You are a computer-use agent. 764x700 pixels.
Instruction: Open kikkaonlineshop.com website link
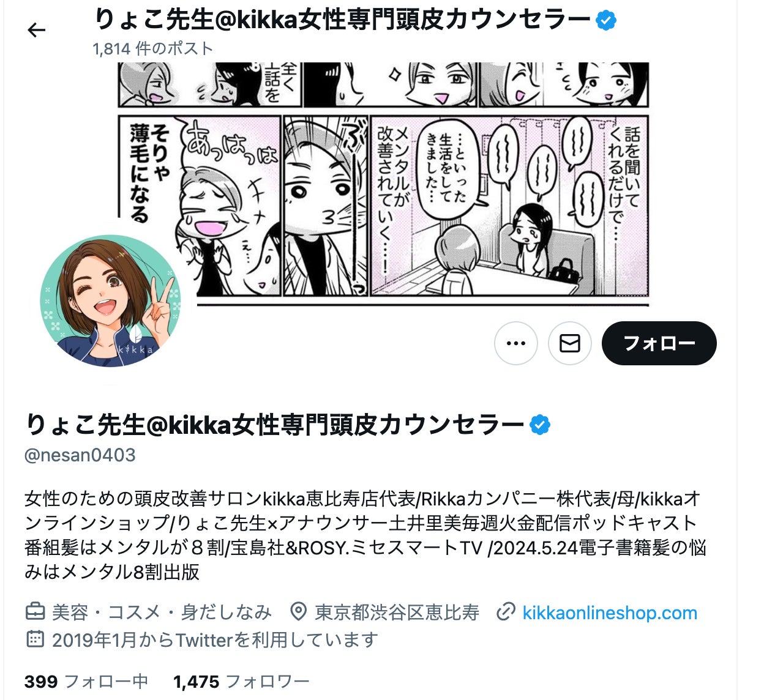[610, 612]
